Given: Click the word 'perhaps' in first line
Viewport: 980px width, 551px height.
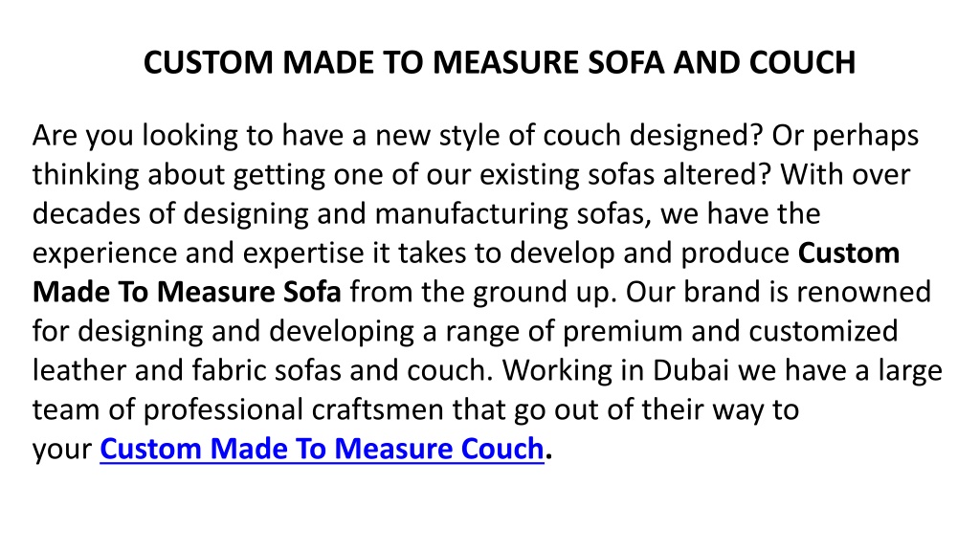Looking at the screenshot, I should coord(865,138).
